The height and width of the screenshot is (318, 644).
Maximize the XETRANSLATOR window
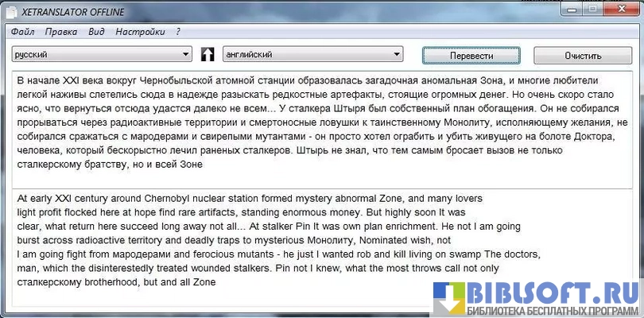pyautogui.click(x=596, y=11)
